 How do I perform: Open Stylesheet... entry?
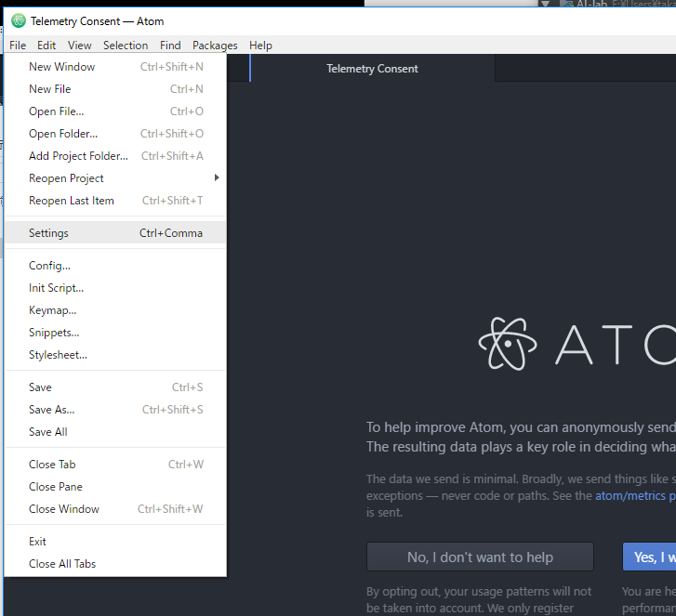tap(115, 355)
